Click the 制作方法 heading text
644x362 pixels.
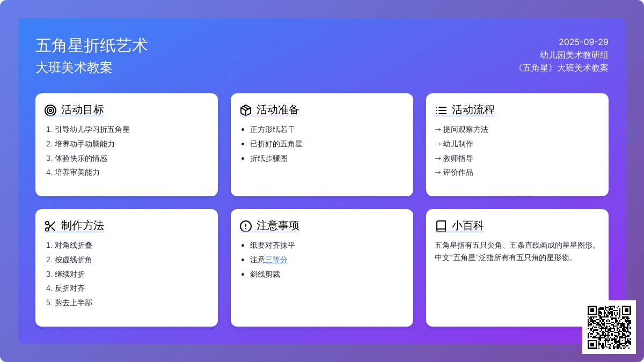(83, 226)
